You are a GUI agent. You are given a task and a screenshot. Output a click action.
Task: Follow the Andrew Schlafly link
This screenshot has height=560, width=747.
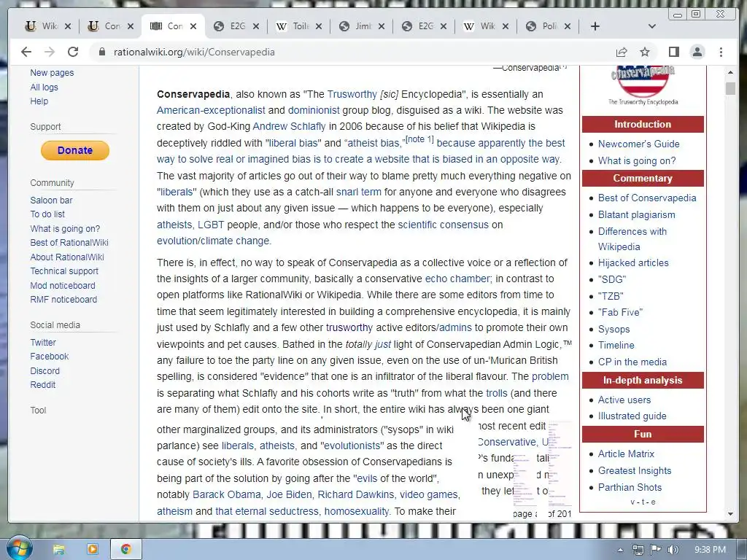pyautogui.click(x=289, y=126)
